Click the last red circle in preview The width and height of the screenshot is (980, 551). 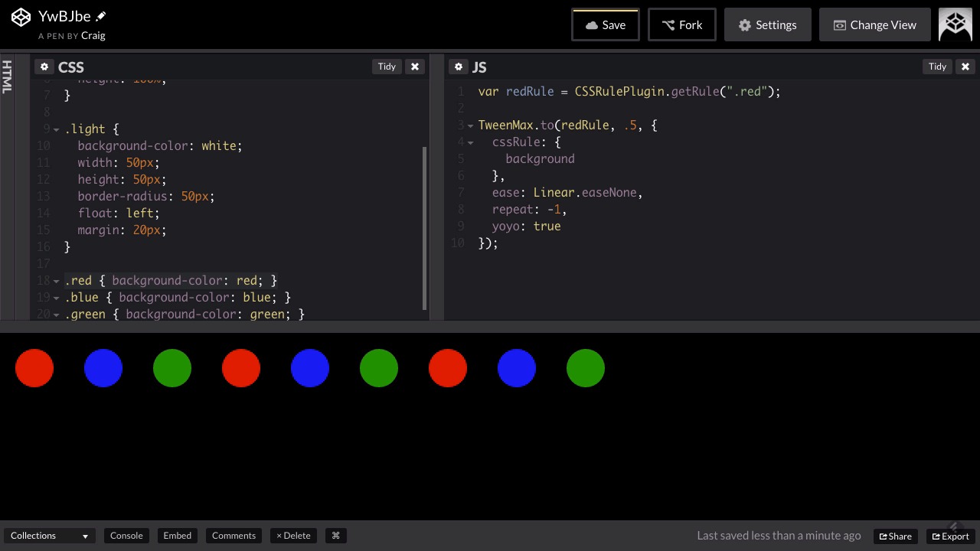coord(448,368)
